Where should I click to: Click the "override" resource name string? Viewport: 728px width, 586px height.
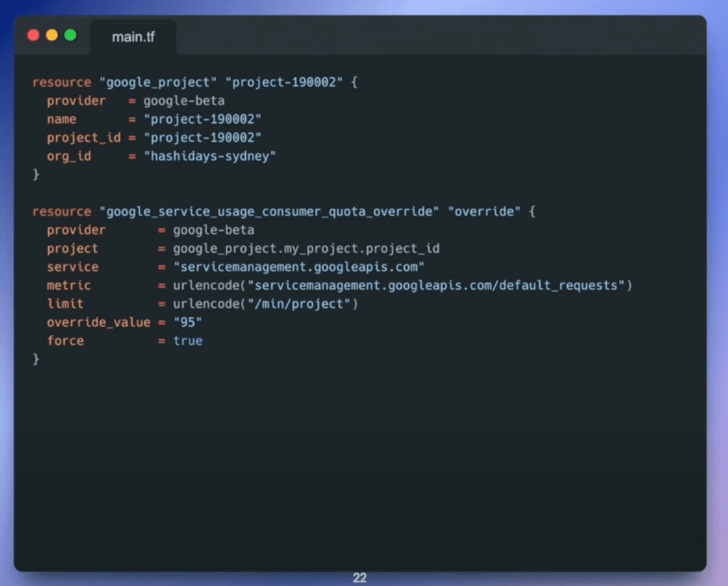(x=484, y=211)
